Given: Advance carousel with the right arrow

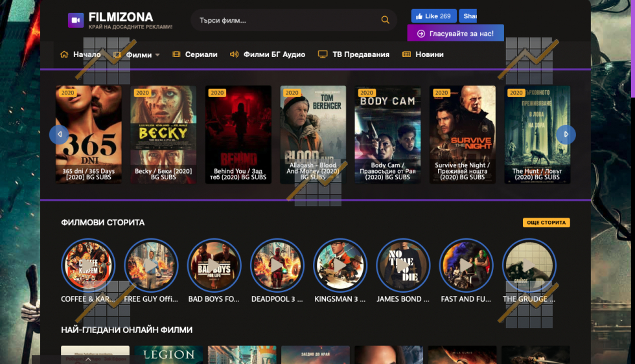Looking at the screenshot, I should 566,135.
